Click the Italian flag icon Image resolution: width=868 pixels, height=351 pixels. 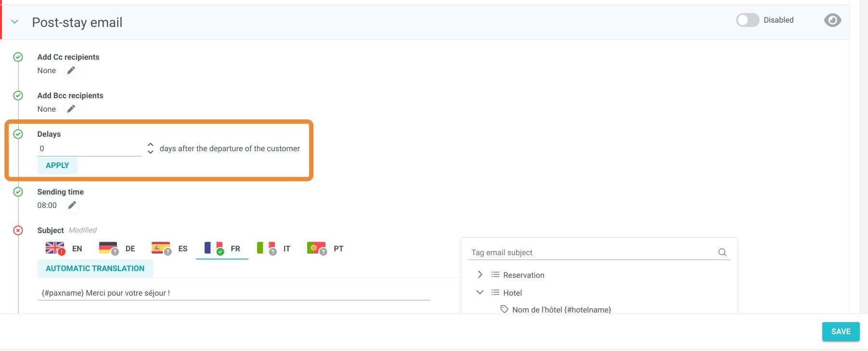click(266, 248)
